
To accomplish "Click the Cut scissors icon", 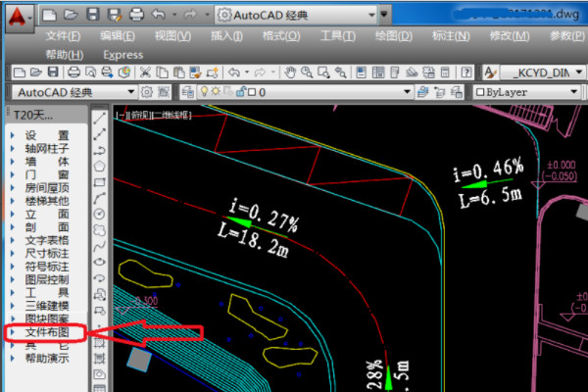I will click(145, 73).
